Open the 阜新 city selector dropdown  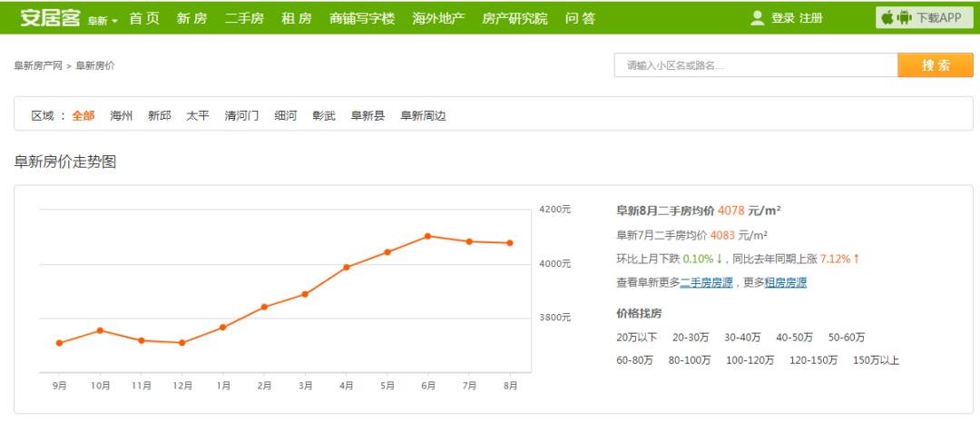point(103,20)
